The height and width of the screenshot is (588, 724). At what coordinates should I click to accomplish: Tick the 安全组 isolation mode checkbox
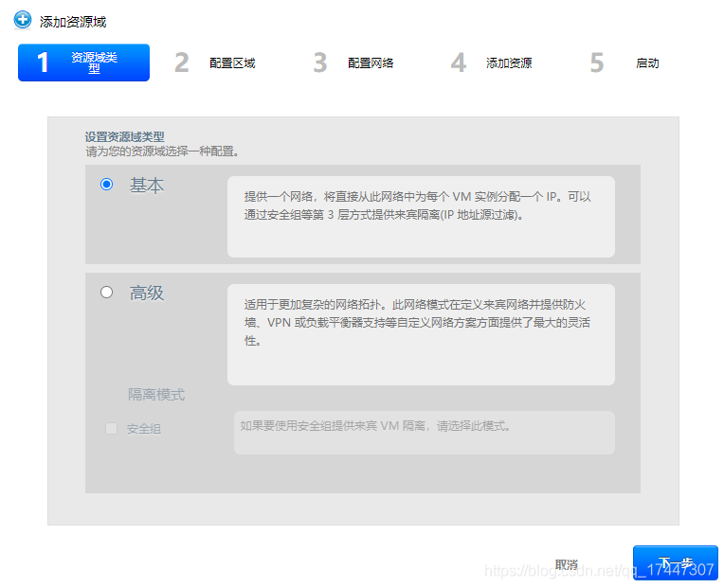click(111, 428)
